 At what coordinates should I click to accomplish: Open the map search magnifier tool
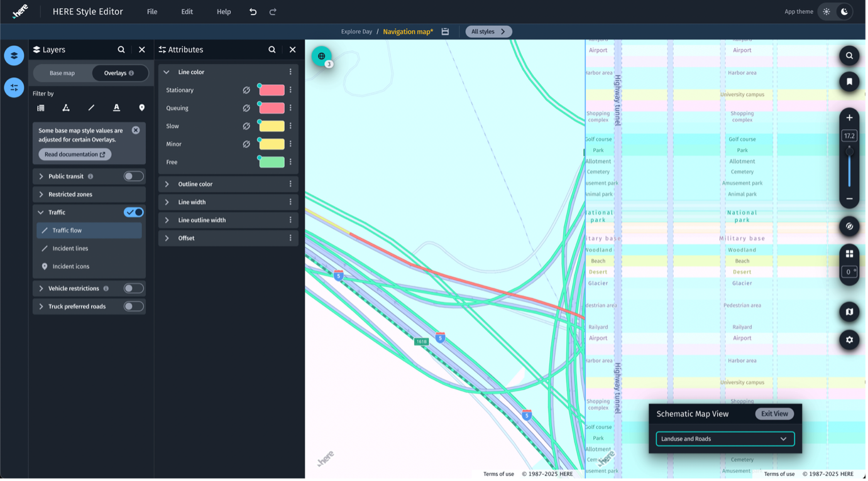coord(849,55)
